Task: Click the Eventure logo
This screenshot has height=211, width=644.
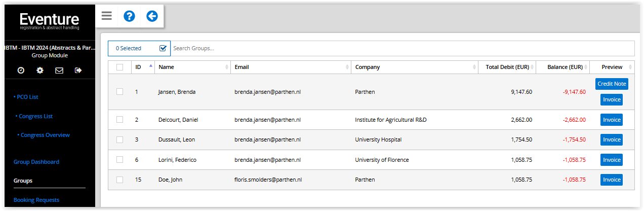Action: click(49, 22)
